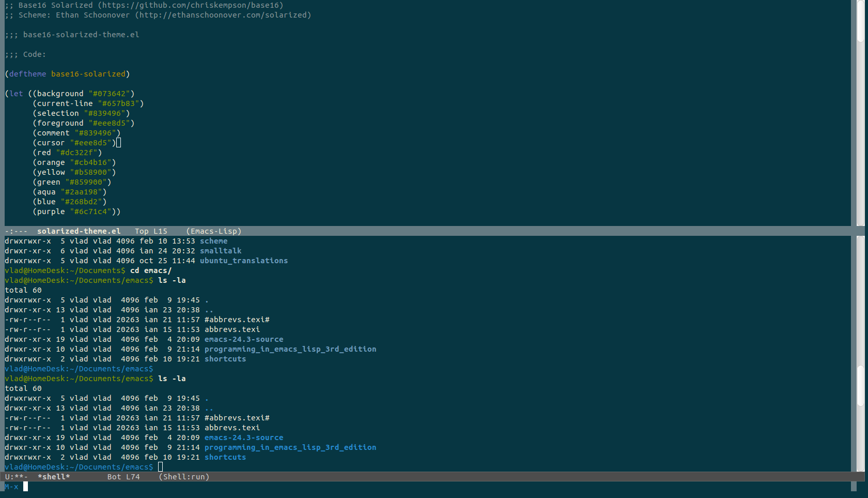This screenshot has height=498, width=868.
Task: Click the github.com/chriskempson/base16 URL in the comment
Action: (x=191, y=5)
